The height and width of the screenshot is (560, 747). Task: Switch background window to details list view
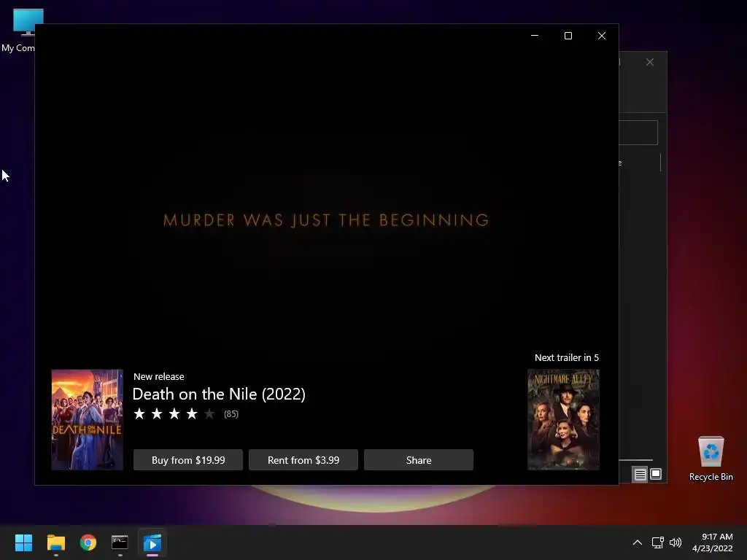(x=640, y=474)
